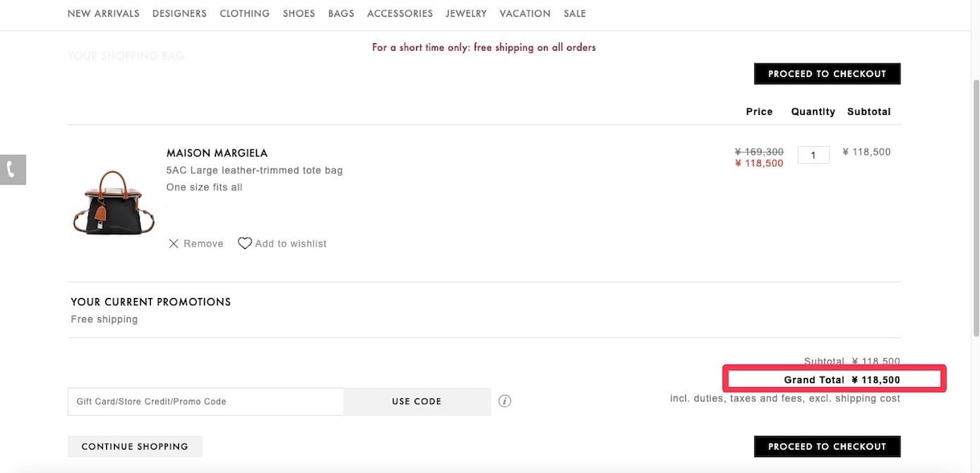The image size is (980, 473).
Task: Focus the Gift Card/Promo Code field
Action: [x=206, y=402]
